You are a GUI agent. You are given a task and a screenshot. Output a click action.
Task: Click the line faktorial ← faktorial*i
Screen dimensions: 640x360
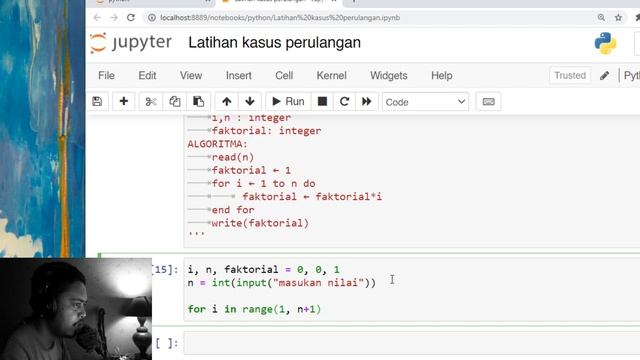pyautogui.click(x=312, y=197)
